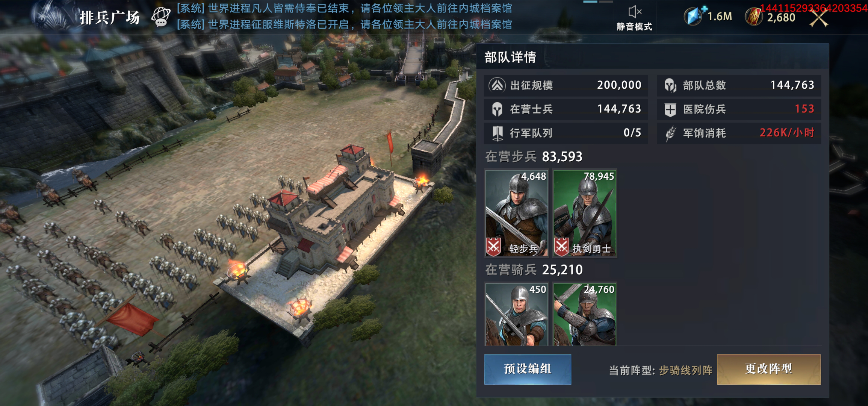
Task: Click the 在营士兵 helmet icon
Action: tap(497, 109)
